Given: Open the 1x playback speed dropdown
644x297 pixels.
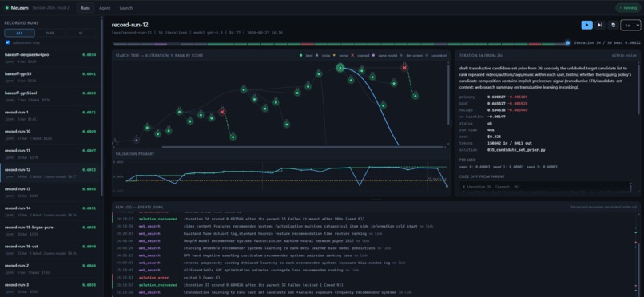Looking at the screenshot, I should tap(630, 25).
